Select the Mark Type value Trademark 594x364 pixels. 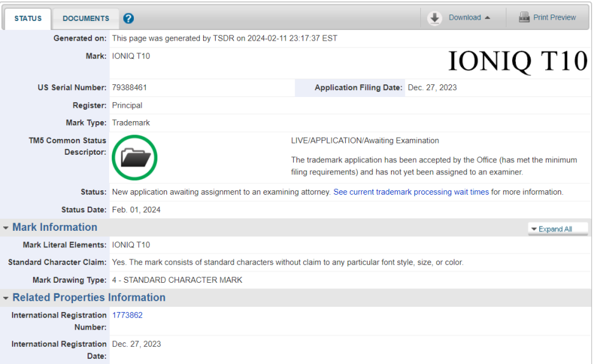point(131,122)
